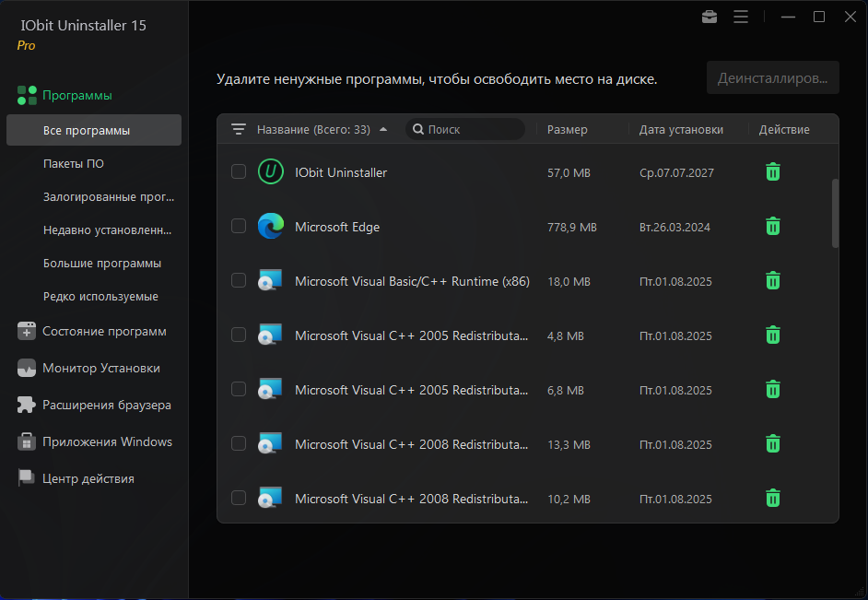
Task: Go to Состояние программ
Action: [x=104, y=331]
